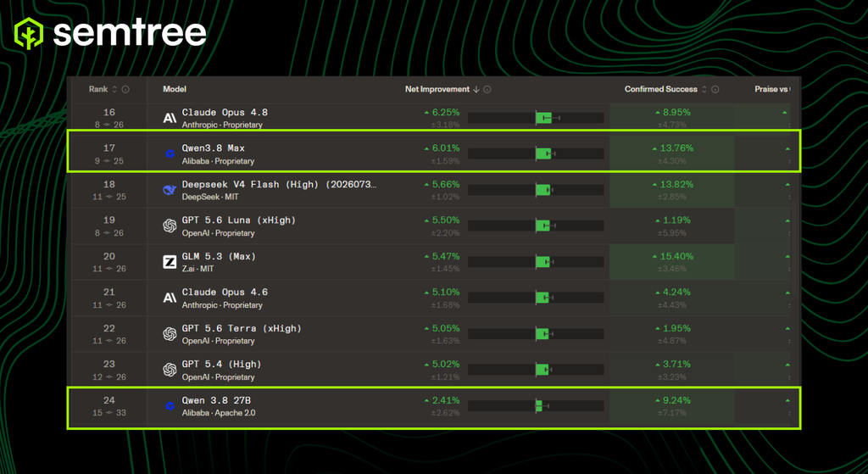Click the OpenAI logo beside GPT 5.6 Terra

point(170,334)
